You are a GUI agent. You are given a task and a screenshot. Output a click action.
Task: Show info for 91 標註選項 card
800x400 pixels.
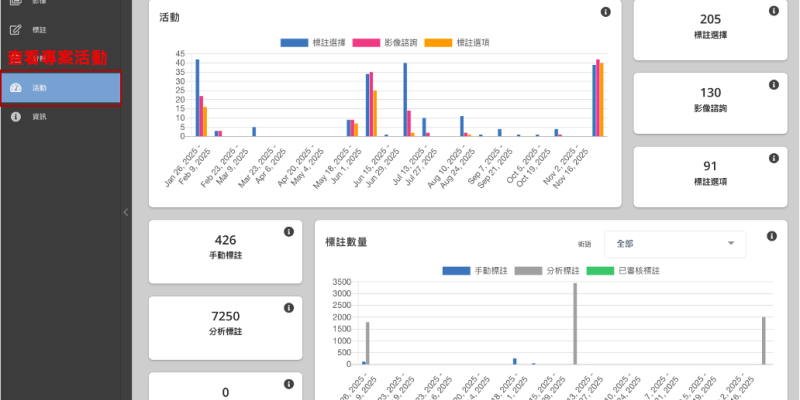773,158
